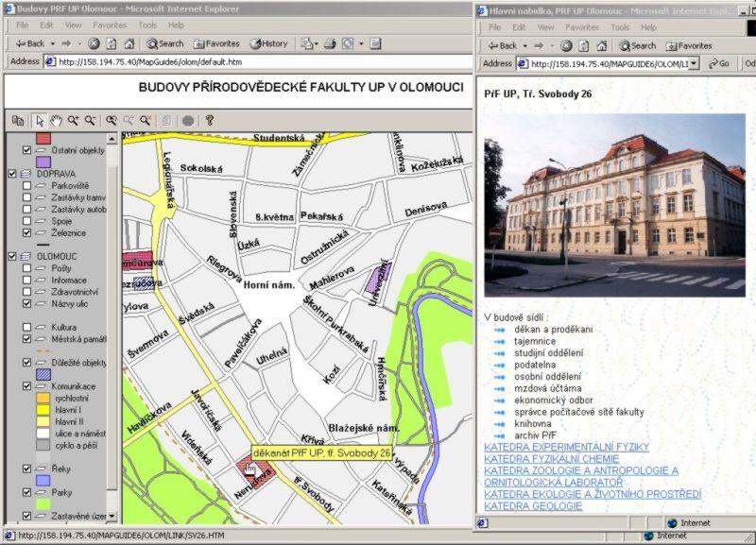Uncheck the DOPRAVA group checkbox

12,174
